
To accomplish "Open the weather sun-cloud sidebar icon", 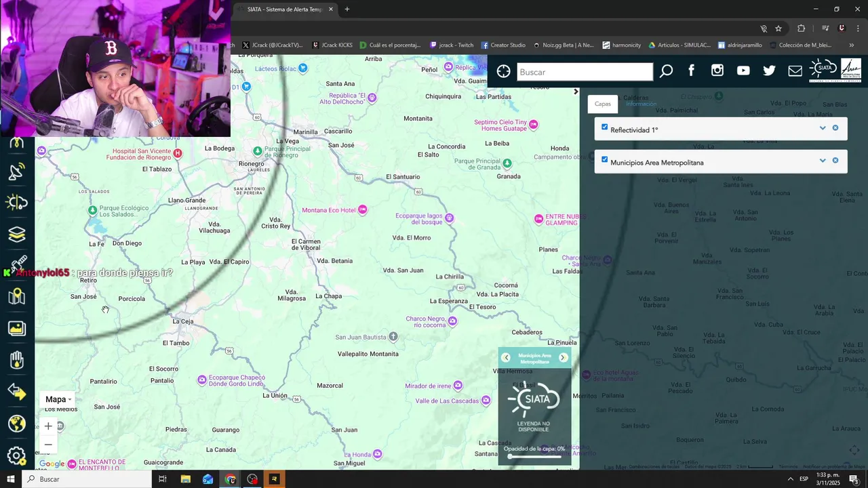I will click(16, 203).
